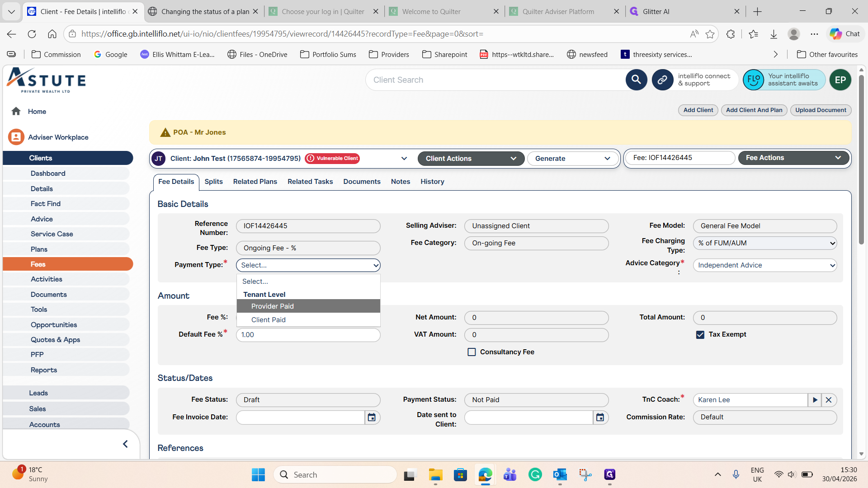Image resolution: width=868 pixels, height=488 pixels.
Task: Go back to the previous browser page
Action: 12,34
